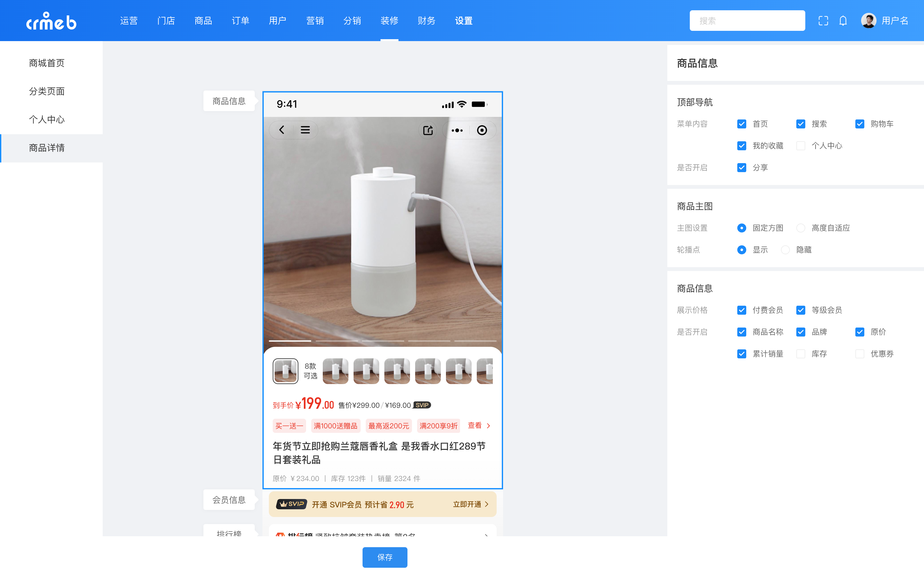Open the hamburger menu in phone preview
This screenshot has width=924, height=578.
[305, 130]
